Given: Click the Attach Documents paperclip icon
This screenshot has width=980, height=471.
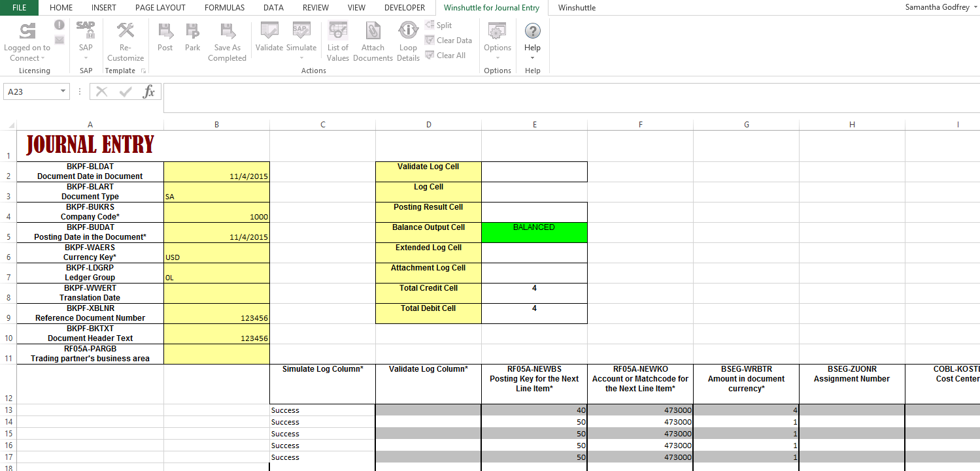Looking at the screenshot, I should point(373,30).
